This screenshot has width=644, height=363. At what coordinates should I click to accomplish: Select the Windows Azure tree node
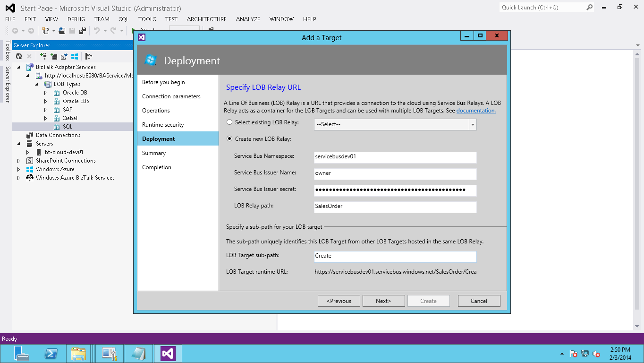click(55, 169)
